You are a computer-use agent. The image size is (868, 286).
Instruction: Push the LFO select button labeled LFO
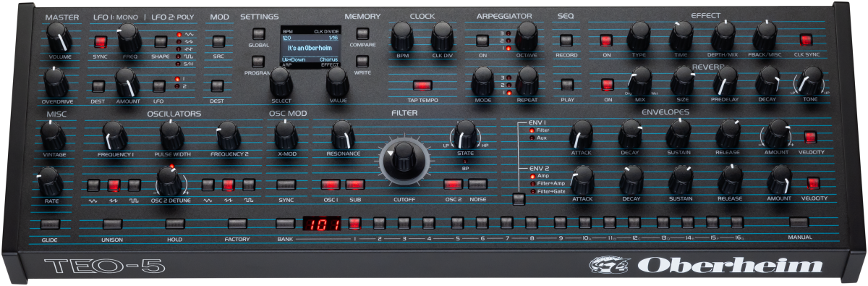click(x=159, y=86)
